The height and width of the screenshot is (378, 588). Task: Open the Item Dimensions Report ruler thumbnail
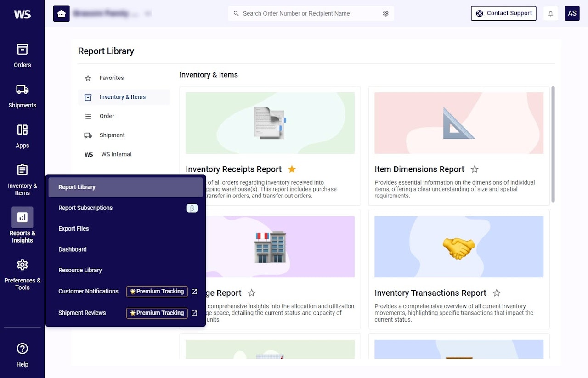click(x=459, y=123)
